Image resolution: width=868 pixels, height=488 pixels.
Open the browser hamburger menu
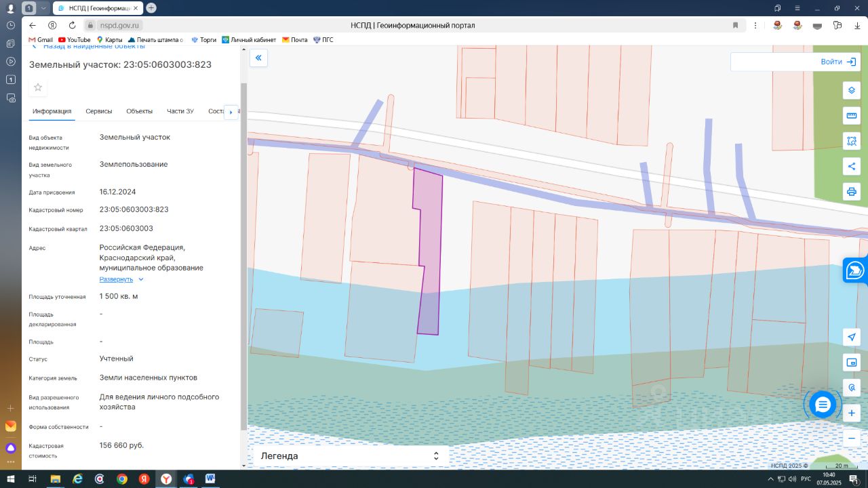click(797, 8)
